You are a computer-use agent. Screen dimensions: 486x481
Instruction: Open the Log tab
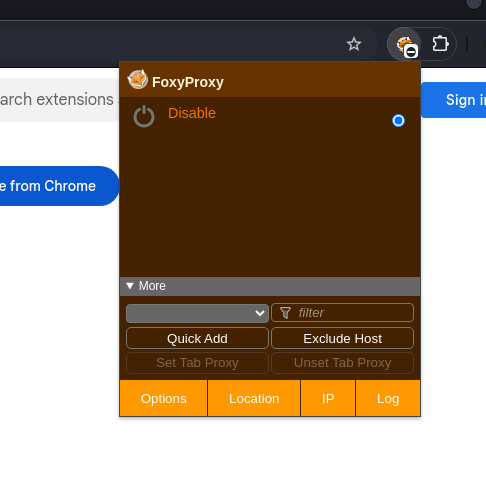pyautogui.click(x=388, y=398)
